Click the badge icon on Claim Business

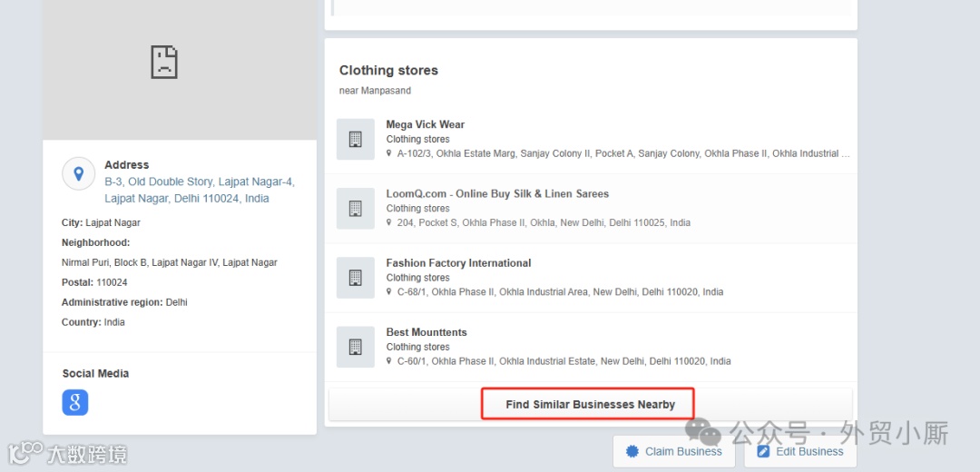click(632, 451)
